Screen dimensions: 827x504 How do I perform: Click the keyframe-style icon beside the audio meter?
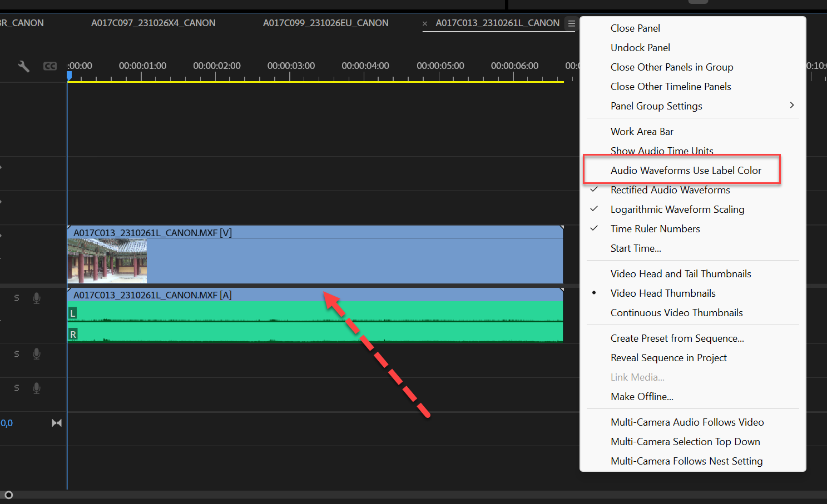tap(57, 423)
